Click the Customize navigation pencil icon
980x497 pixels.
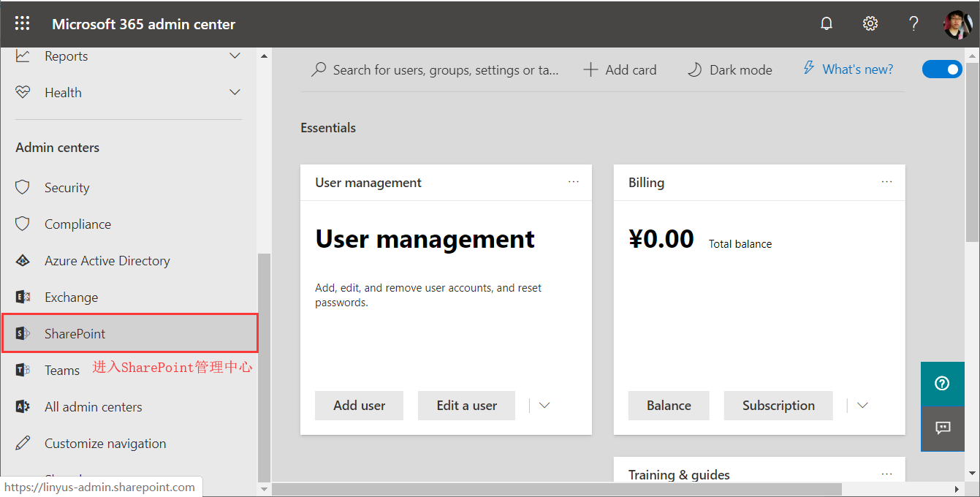point(23,443)
